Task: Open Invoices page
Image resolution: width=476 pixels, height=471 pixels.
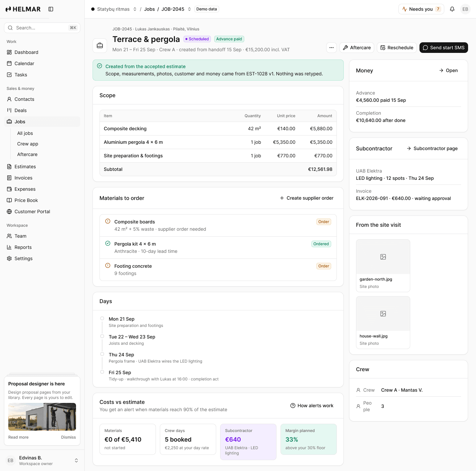Action: (42, 178)
